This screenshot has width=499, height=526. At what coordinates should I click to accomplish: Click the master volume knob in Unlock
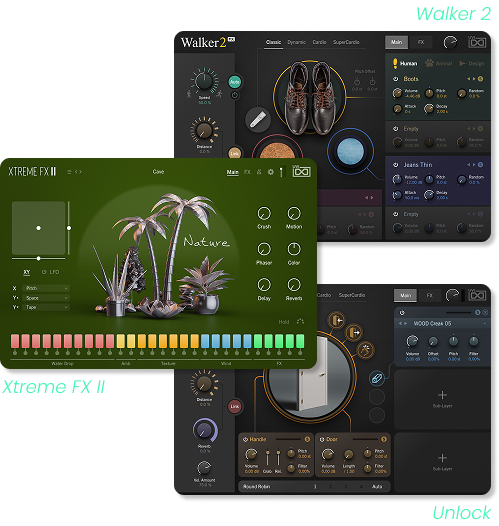click(x=452, y=295)
